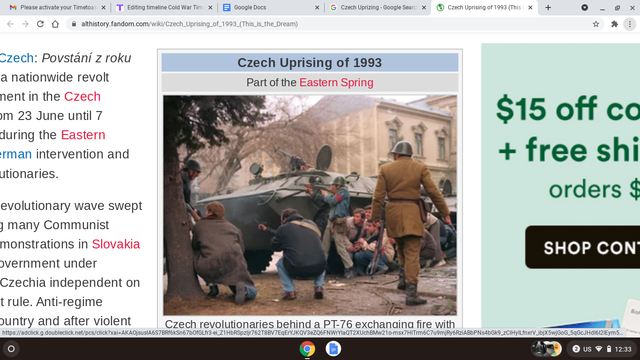The width and height of the screenshot is (640, 360).
Task: Close the Czech Uprising of 1993 tab
Action: [x=530, y=7]
